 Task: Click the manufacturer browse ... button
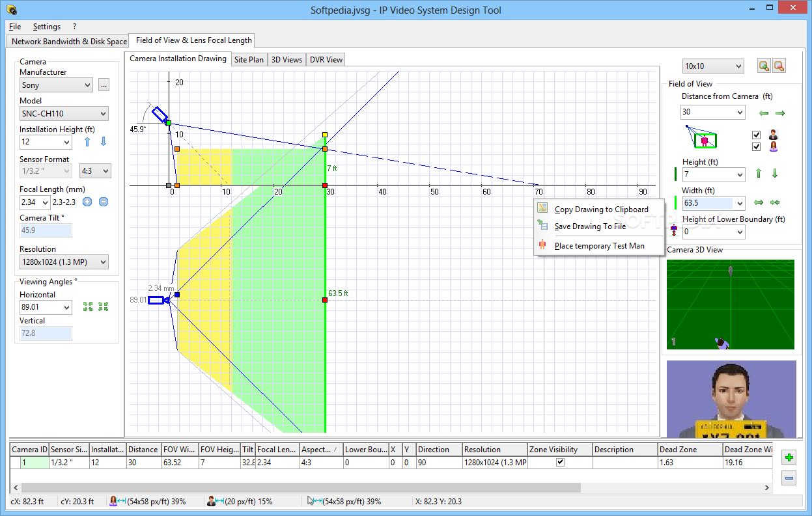point(104,85)
